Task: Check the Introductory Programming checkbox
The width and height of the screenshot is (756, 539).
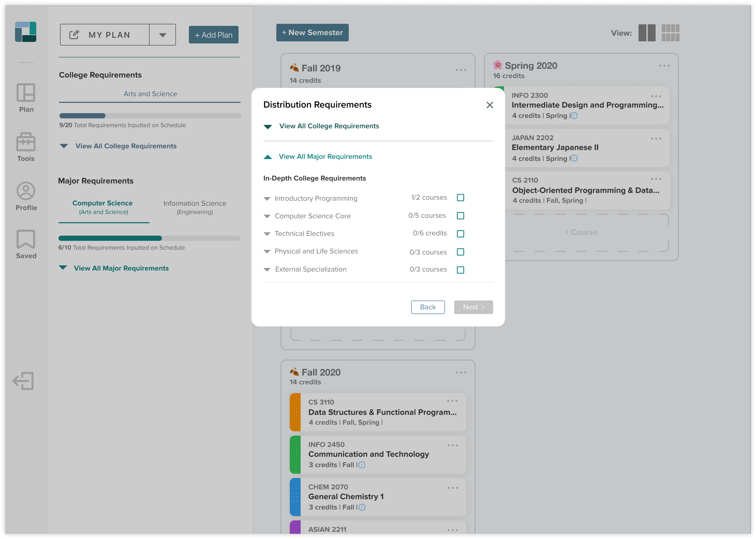Action: tap(460, 198)
